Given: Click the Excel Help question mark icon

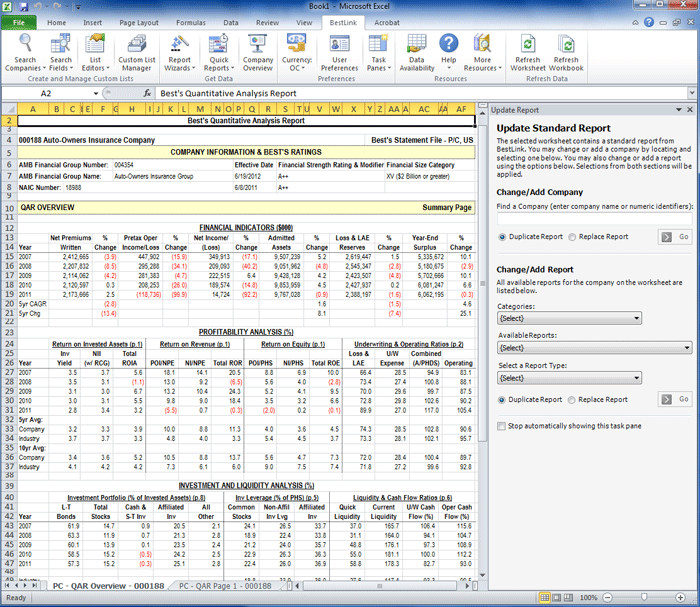Looking at the screenshot, I should pos(649,22).
